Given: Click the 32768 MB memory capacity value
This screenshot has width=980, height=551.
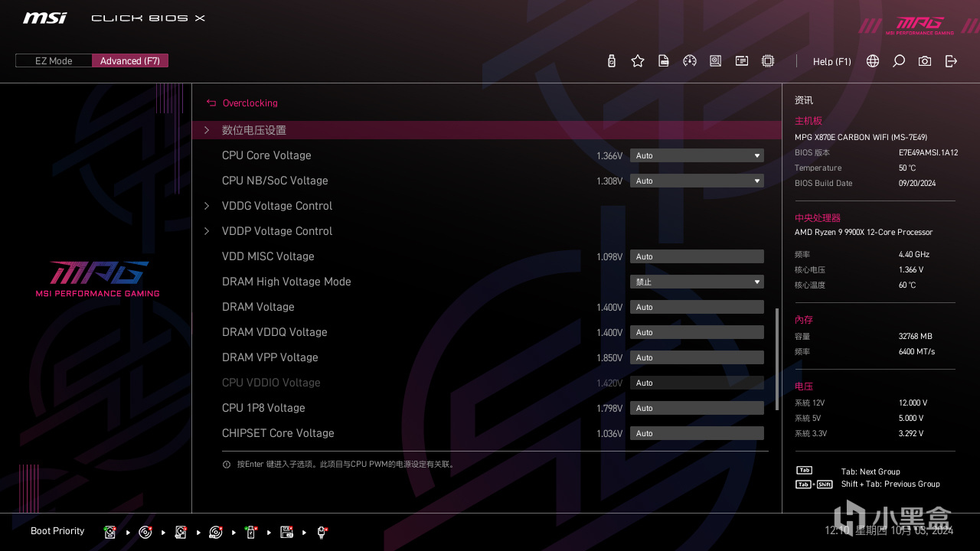Looking at the screenshot, I should tap(916, 337).
